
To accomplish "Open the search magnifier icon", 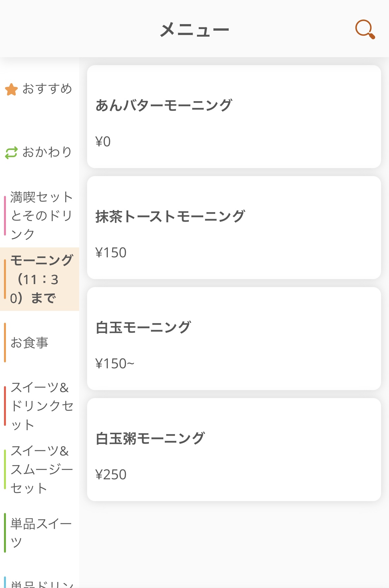I will (x=365, y=29).
